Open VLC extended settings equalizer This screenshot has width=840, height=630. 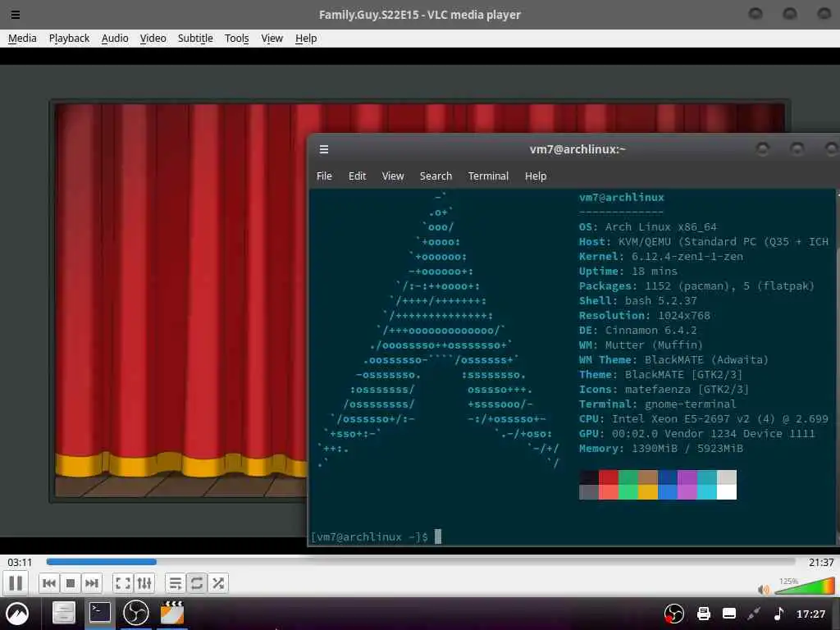click(144, 583)
